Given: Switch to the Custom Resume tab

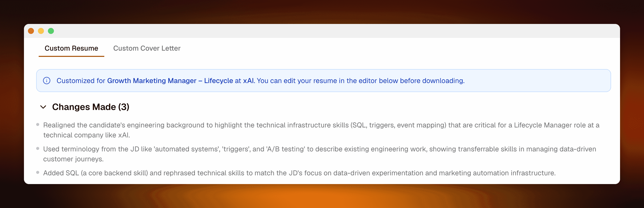Looking at the screenshot, I should (71, 48).
